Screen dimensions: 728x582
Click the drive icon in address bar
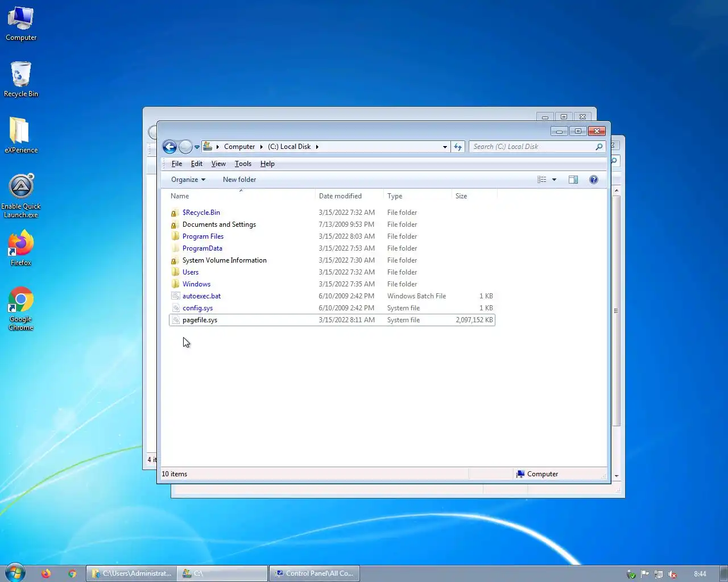click(208, 147)
